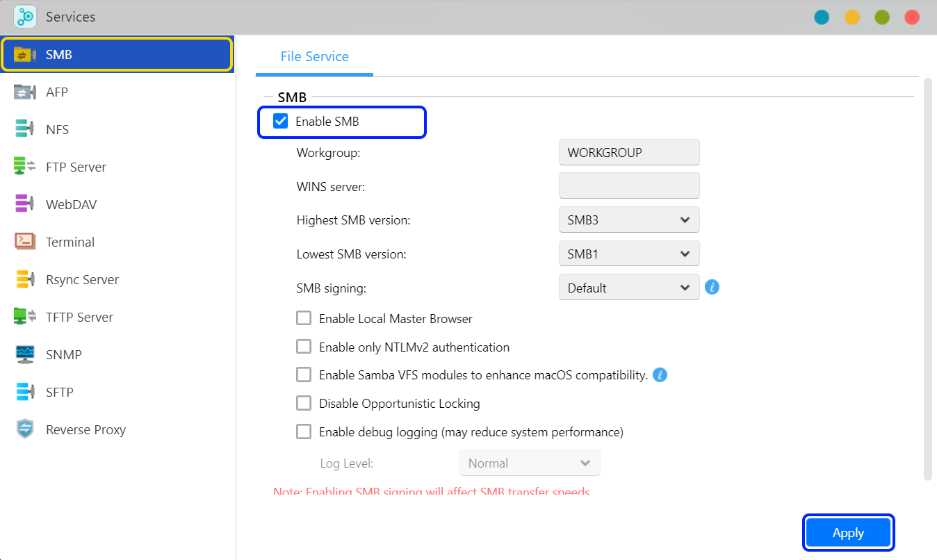The height and width of the screenshot is (560, 937).
Task: Click the WebDAV icon in sidebar
Action: click(25, 205)
